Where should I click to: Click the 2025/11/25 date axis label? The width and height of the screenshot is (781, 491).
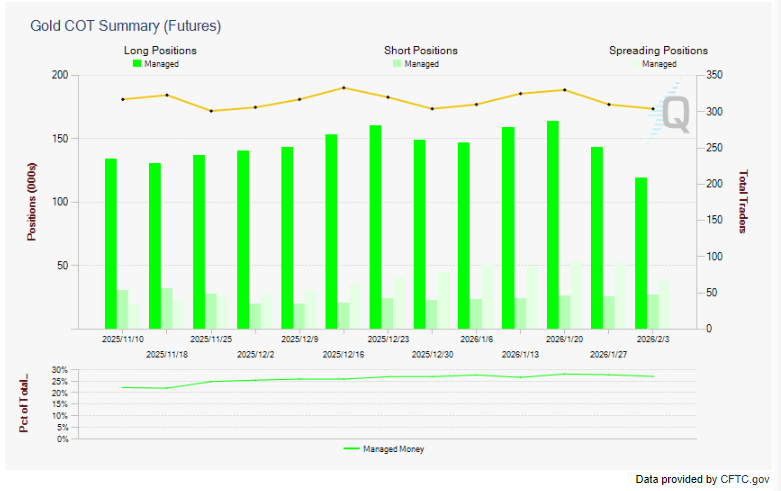point(212,339)
